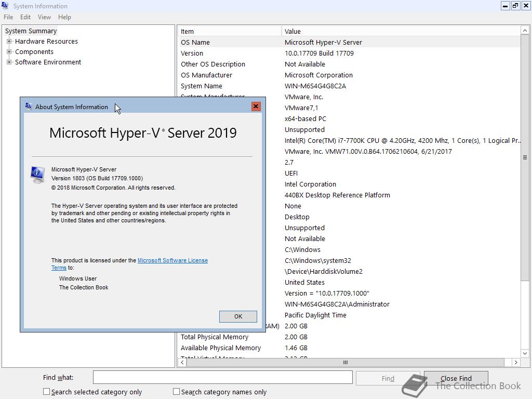Expand the Hardware Resources node
Image resolution: width=532 pixels, height=399 pixels.
(9, 42)
